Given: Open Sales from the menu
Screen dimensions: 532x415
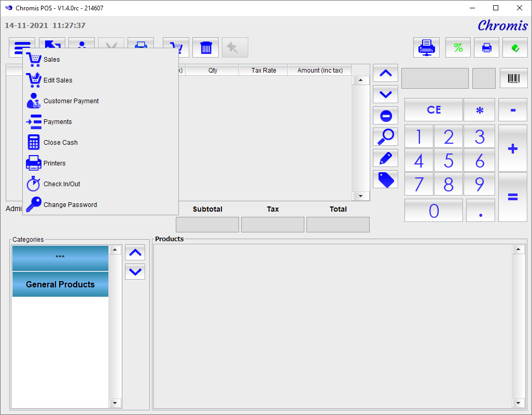Looking at the screenshot, I should point(101,59).
